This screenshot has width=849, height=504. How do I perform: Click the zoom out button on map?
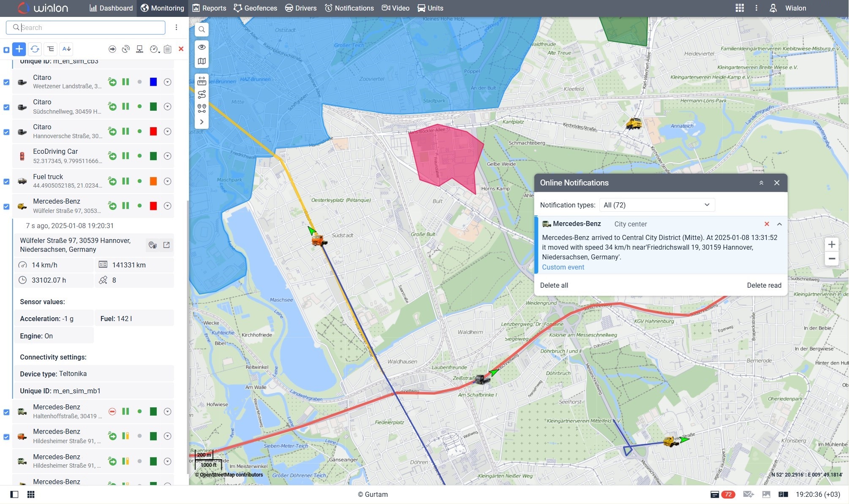832,259
